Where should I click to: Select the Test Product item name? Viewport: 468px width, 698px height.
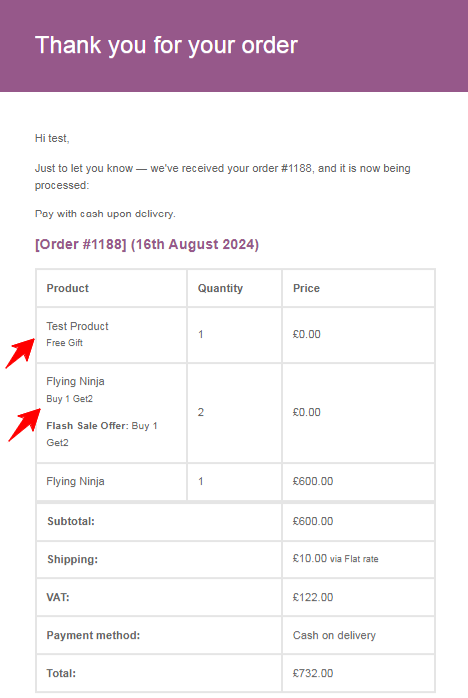pos(77,326)
